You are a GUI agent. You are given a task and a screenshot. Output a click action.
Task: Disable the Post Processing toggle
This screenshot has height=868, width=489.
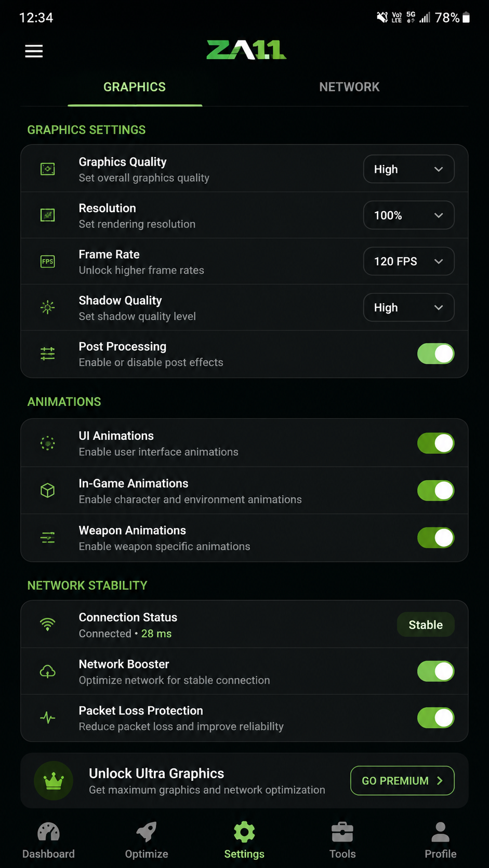436,354
